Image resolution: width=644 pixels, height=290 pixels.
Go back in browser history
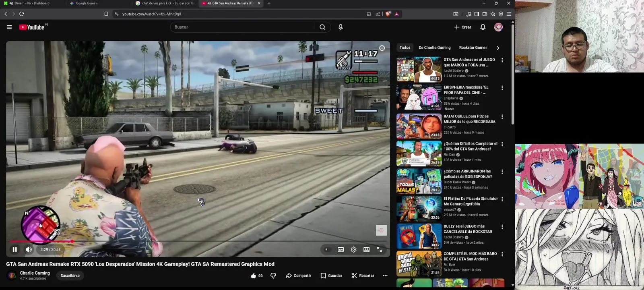click(x=6, y=14)
